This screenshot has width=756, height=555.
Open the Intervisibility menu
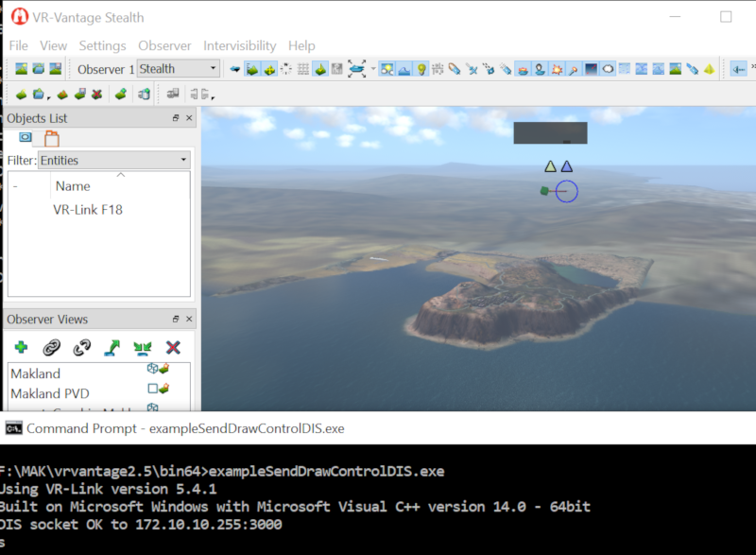click(240, 45)
